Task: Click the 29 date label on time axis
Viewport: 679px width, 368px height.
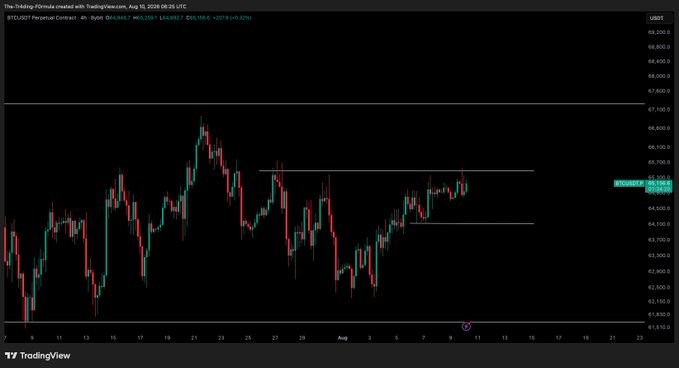Action: (x=302, y=338)
